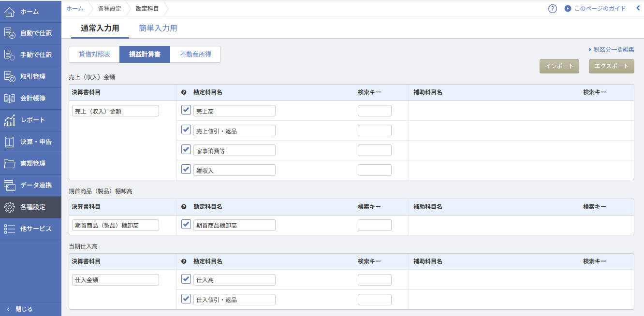Open the レポート chart icon

tap(10, 120)
